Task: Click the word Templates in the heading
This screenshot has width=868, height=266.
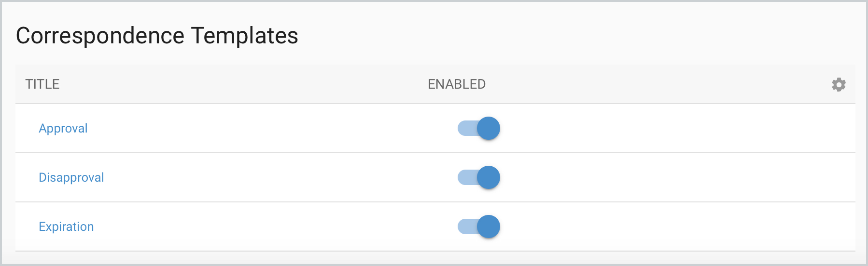Action: click(244, 36)
